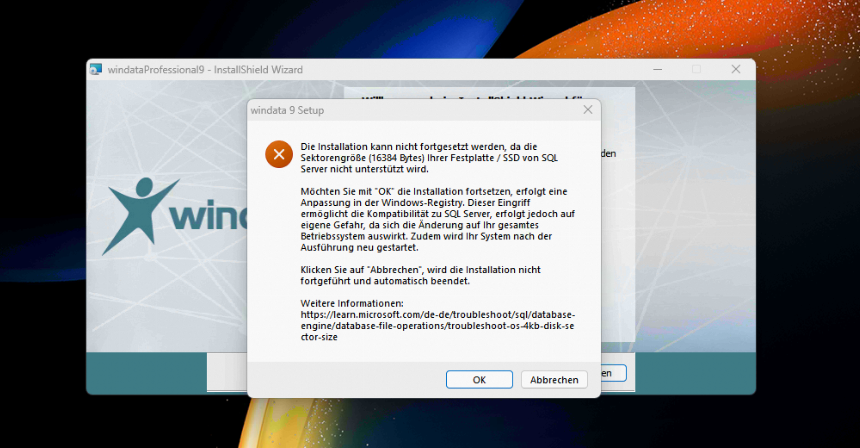The height and width of the screenshot is (448, 860).
Task: Minimize the InstallShield Wizard window
Action: pos(658,69)
